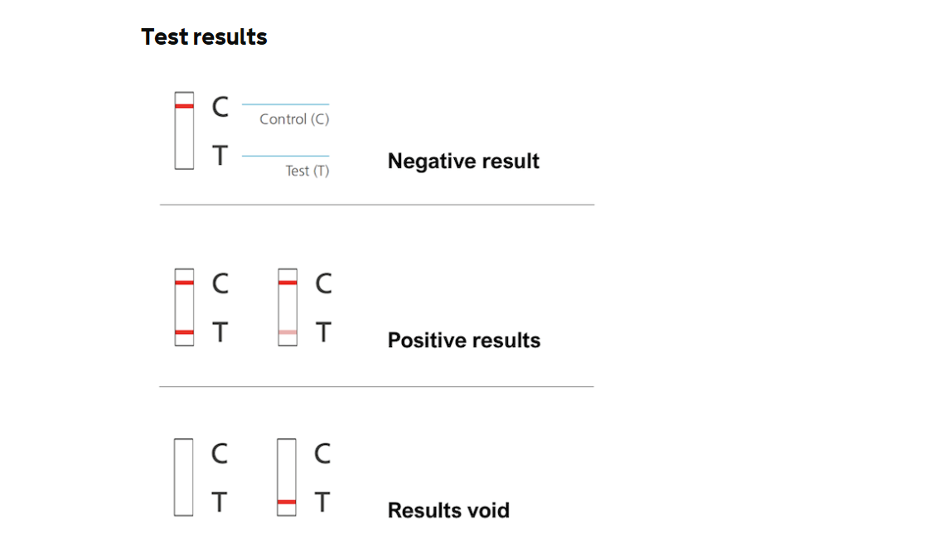Click the positive strip with strong T line
929x560 pixels.
click(184, 307)
